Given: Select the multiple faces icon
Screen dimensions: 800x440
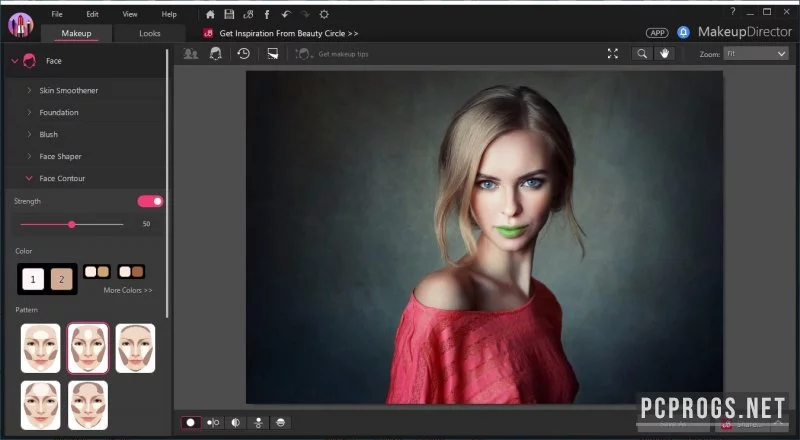Looking at the screenshot, I should pyautogui.click(x=191, y=54).
